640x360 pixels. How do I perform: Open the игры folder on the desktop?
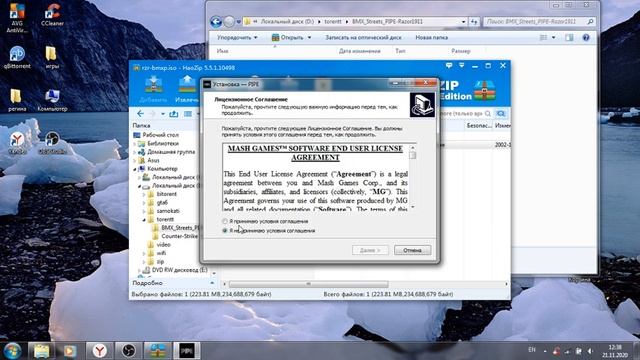click(x=51, y=57)
